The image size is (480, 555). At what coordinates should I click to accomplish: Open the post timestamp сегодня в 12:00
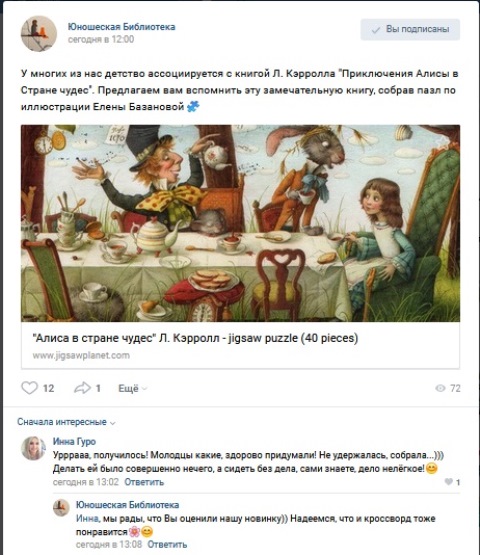[x=101, y=39]
